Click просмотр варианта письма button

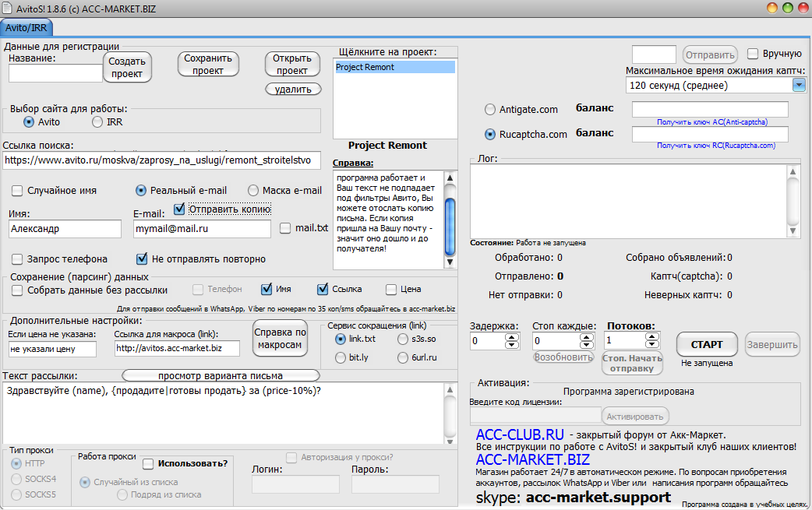221,375
